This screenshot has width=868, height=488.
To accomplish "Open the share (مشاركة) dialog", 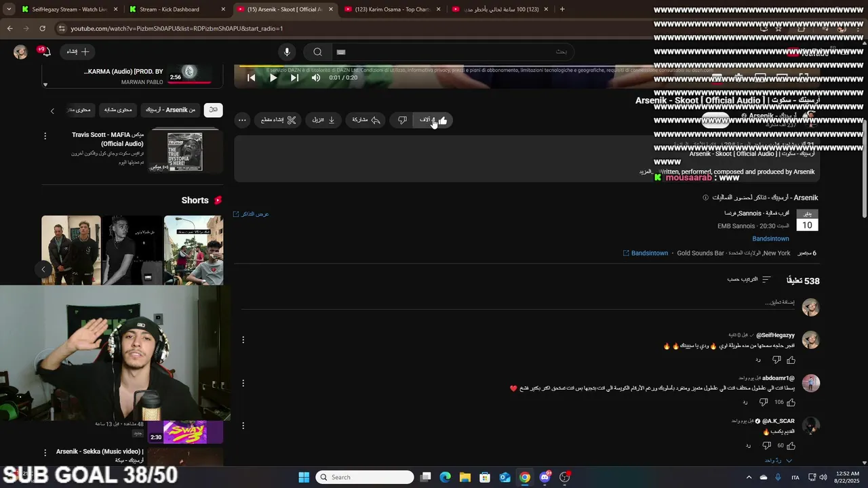I will point(366,120).
